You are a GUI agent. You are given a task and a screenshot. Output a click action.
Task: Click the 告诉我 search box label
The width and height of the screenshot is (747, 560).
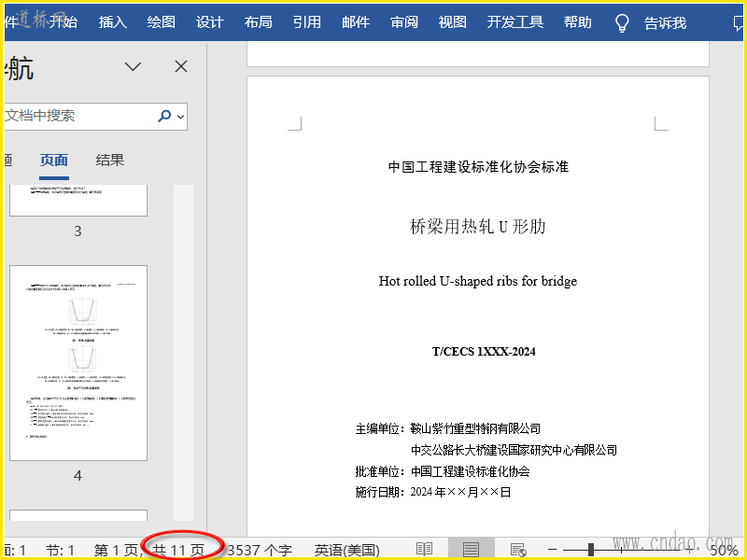click(x=666, y=22)
